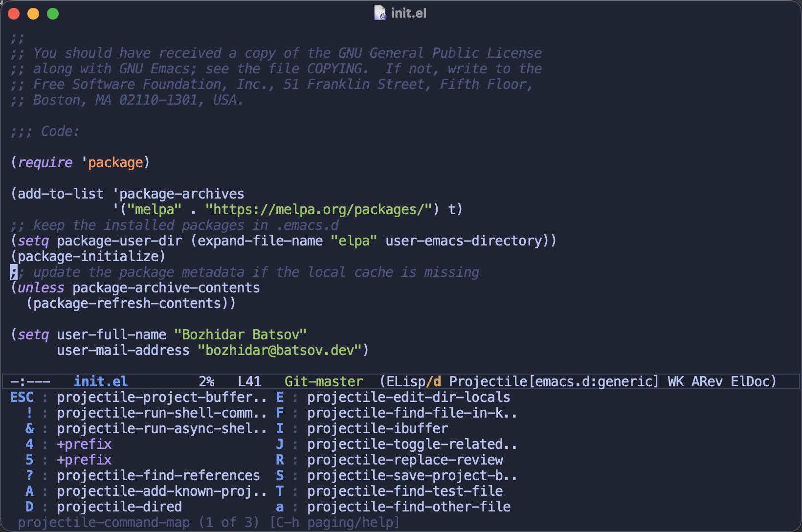Screen dimensions: 802x532
Task: Click the Git-master indicator in mode line
Action: [324, 381]
